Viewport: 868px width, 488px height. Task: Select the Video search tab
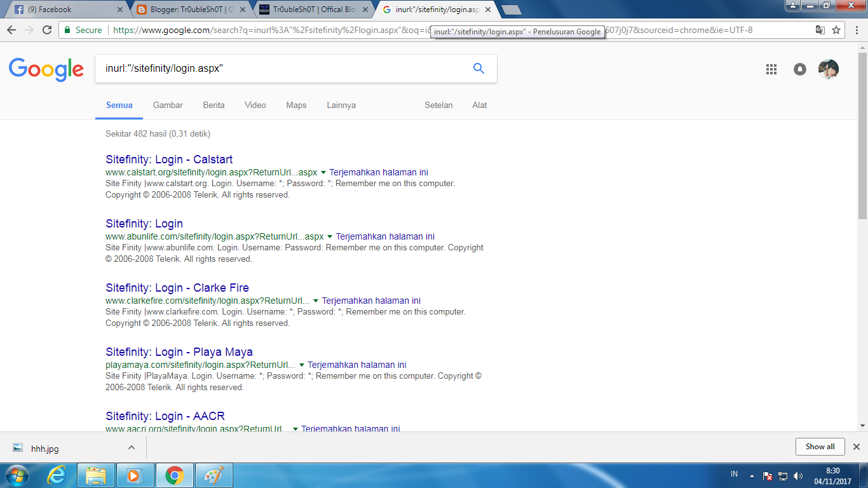(x=255, y=105)
